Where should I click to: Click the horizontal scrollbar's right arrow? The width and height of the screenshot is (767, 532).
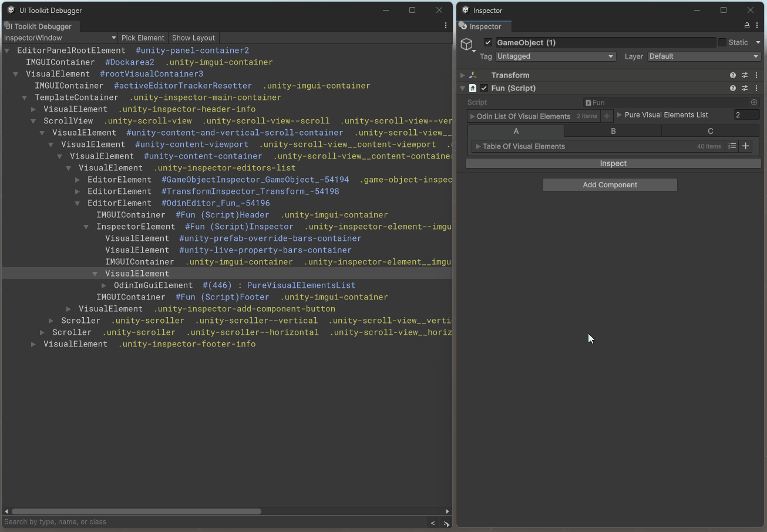448,511
